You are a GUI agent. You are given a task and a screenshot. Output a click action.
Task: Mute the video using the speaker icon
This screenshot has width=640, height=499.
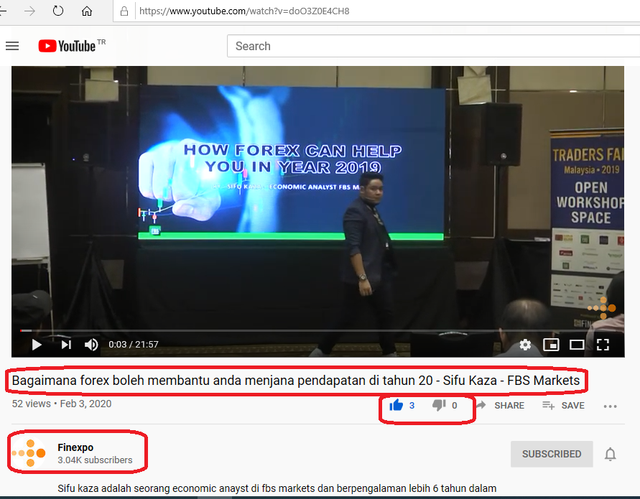coord(91,345)
